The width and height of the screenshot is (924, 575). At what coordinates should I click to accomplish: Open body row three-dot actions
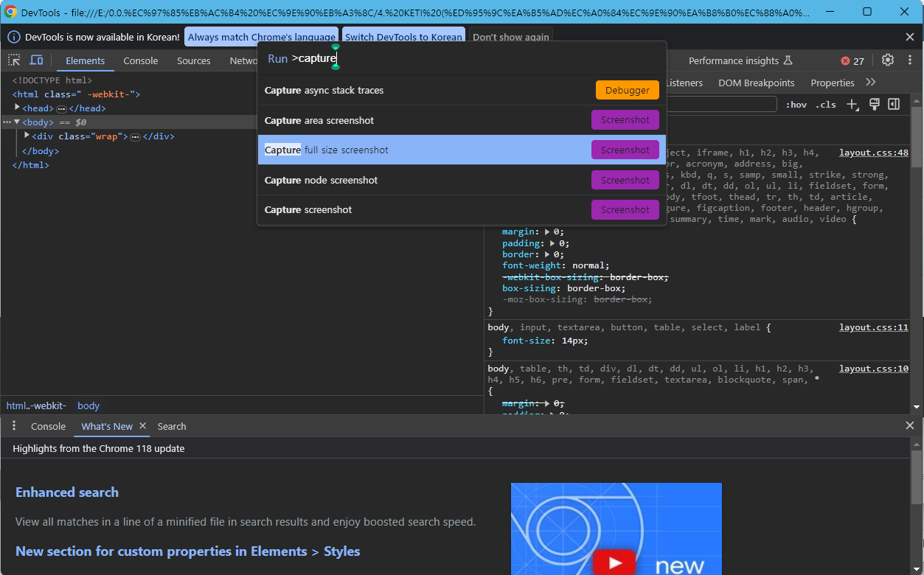coord(7,122)
